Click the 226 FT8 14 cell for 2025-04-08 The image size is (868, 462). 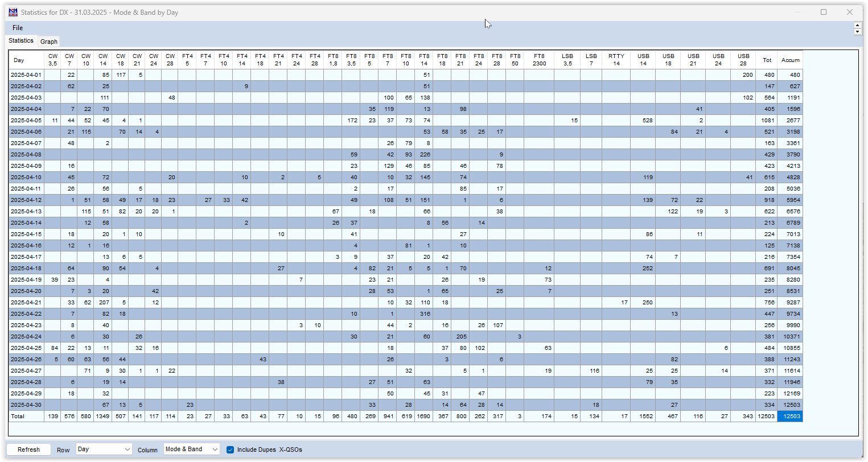(424, 155)
